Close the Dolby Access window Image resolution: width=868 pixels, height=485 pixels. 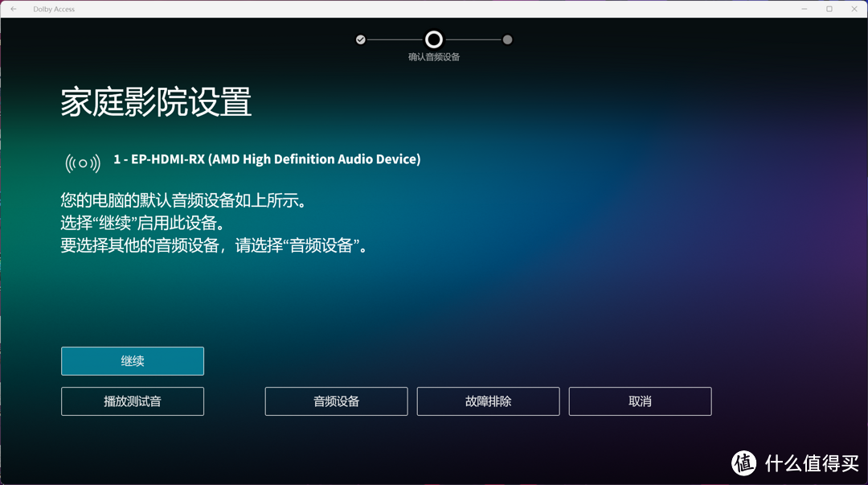(x=854, y=9)
